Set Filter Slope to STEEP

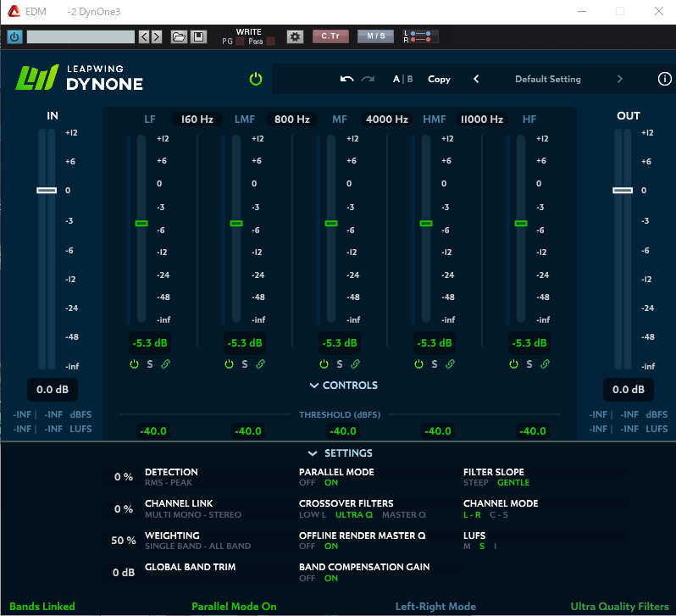coord(475,483)
